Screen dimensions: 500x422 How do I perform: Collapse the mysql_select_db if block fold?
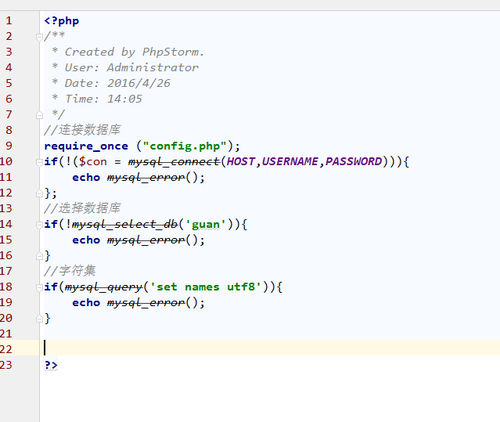[39, 225]
